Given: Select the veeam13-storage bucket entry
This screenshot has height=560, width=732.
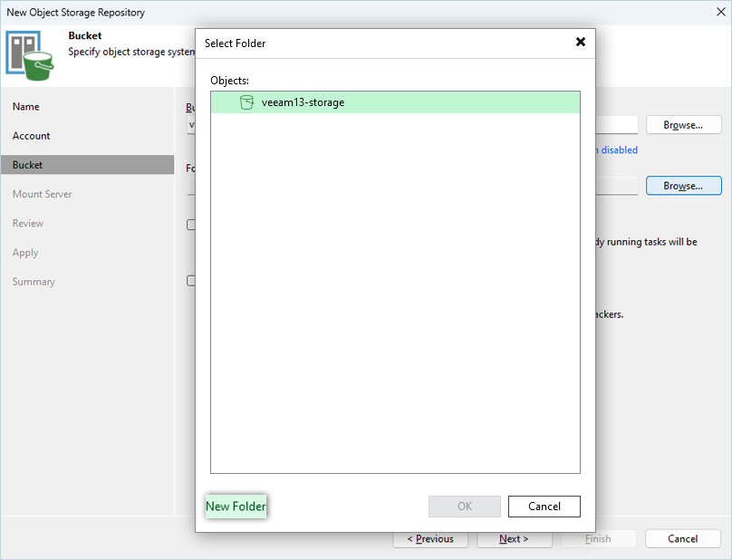Looking at the screenshot, I should (x=303, y=102).
